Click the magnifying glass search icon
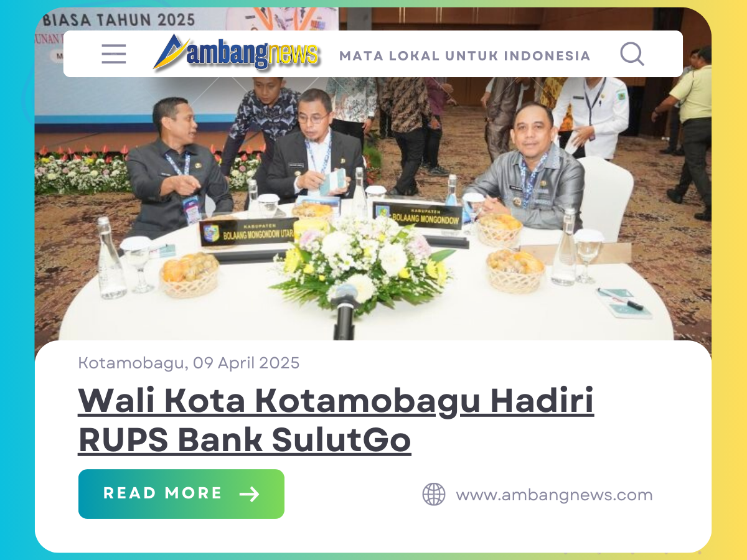 (x=632, y=54)
